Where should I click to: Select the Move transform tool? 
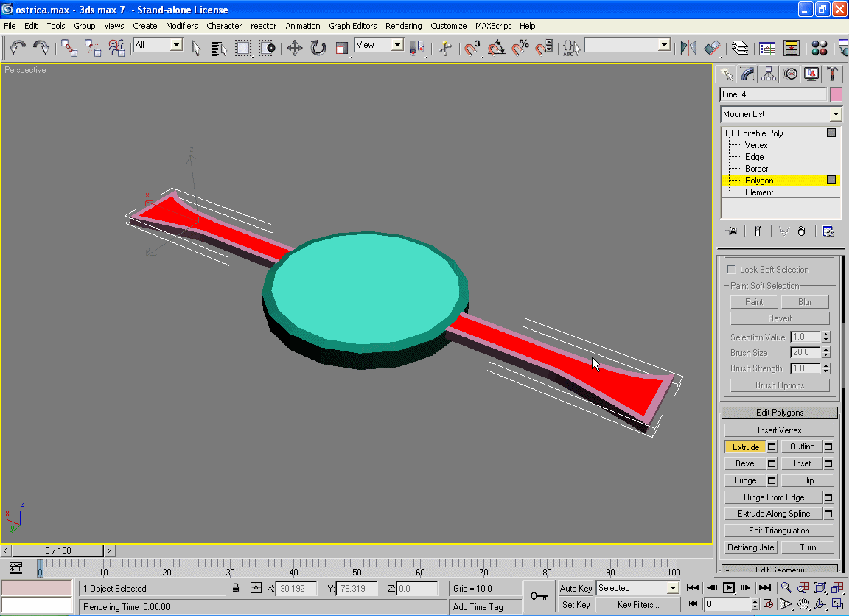click(294, 49)
